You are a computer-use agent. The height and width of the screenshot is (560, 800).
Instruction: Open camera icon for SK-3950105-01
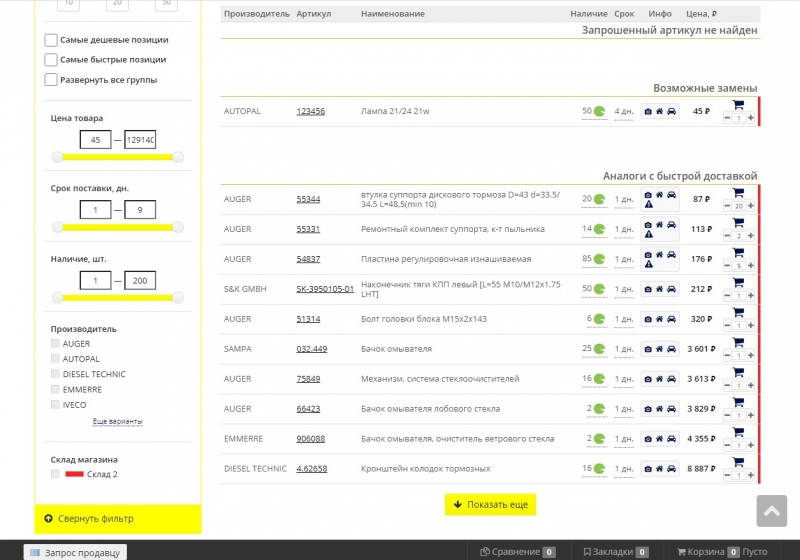[648, 289]
